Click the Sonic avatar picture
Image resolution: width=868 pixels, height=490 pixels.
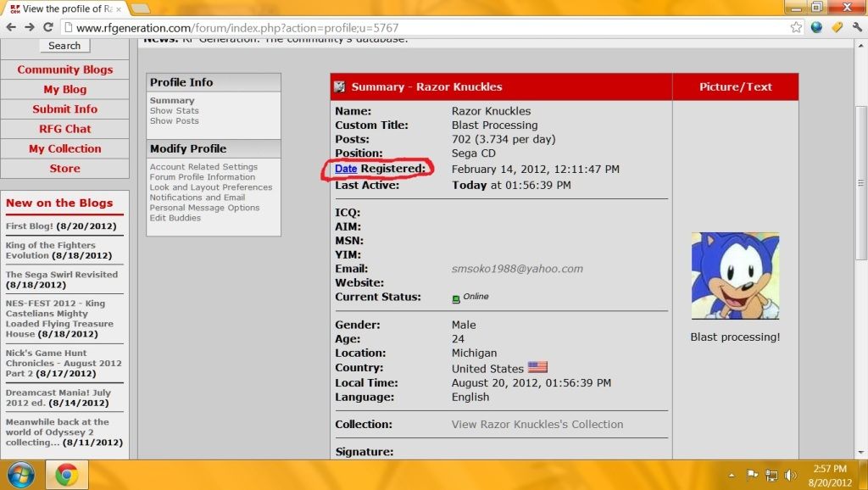pos(735,276)
